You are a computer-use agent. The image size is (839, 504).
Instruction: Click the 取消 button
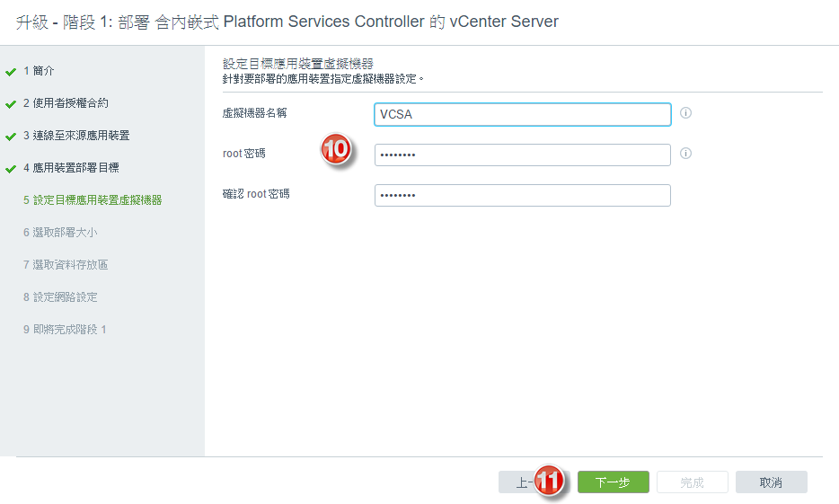tap(771, 482)
